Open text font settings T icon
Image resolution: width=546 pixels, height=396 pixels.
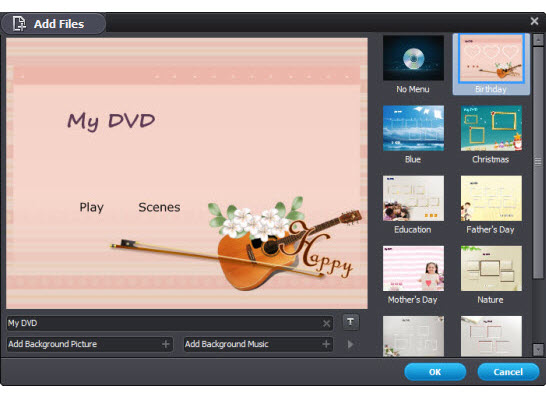pyautogui.click(x=350, y=322)
